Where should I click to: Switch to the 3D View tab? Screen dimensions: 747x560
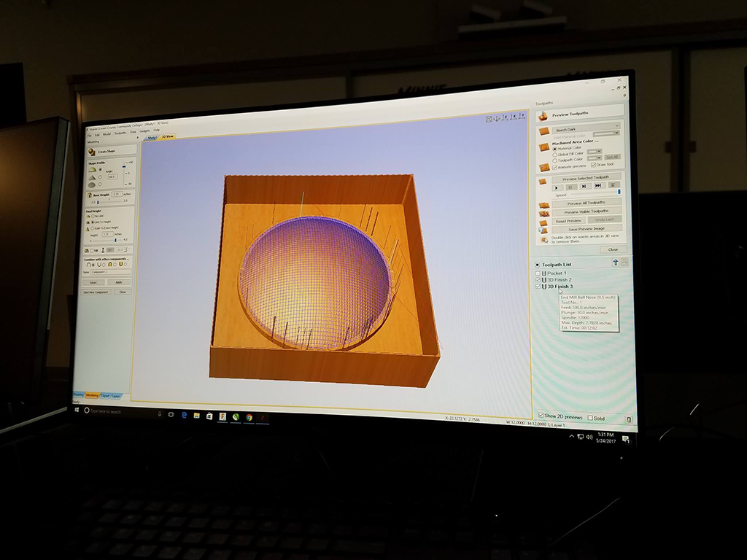point(167,136)
